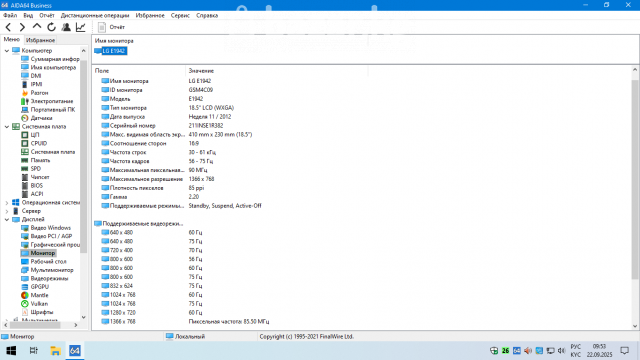Select Видео PCI / AGP item
This screenshot has height=360, width=640.
point(47,236)
